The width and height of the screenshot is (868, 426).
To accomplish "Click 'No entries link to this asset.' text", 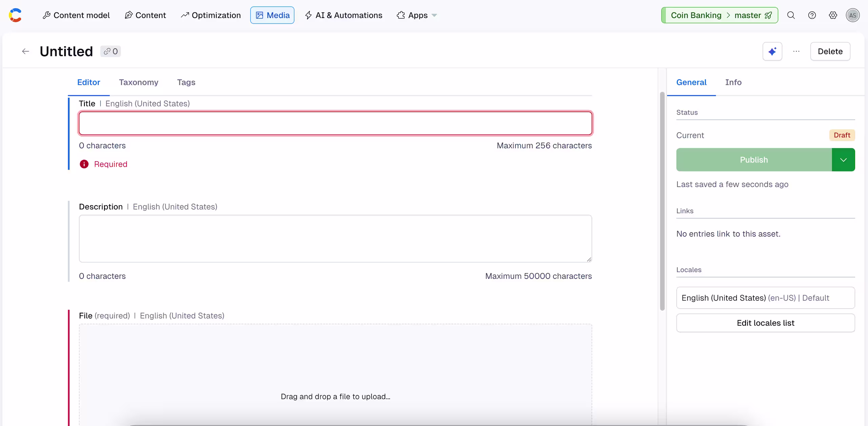I will pos(728,234).
